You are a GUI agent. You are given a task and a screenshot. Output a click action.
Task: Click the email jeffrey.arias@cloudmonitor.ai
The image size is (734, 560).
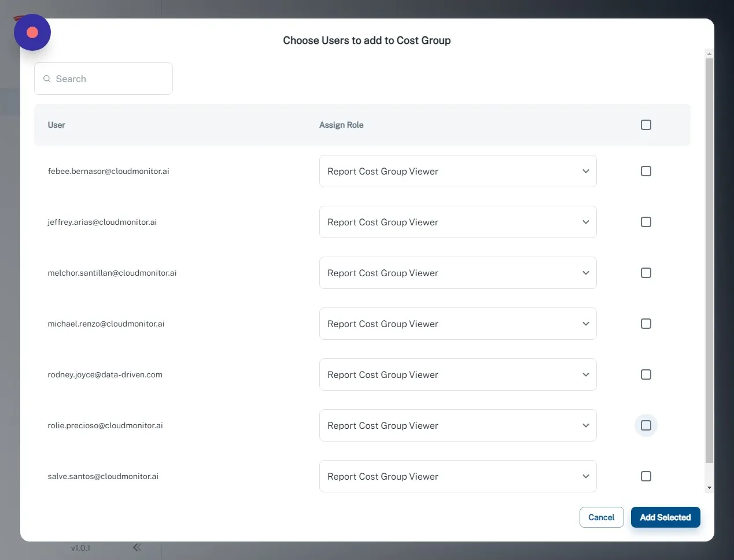click(102, 222)
